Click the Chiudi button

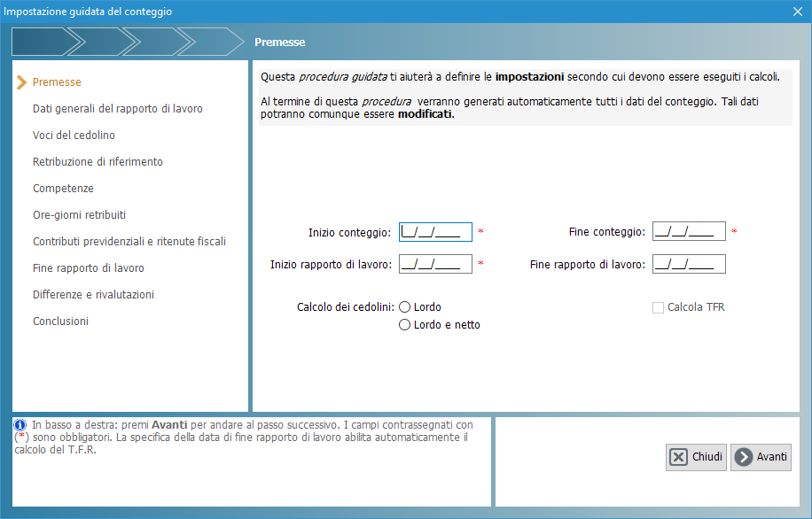(x=696, y=457)
